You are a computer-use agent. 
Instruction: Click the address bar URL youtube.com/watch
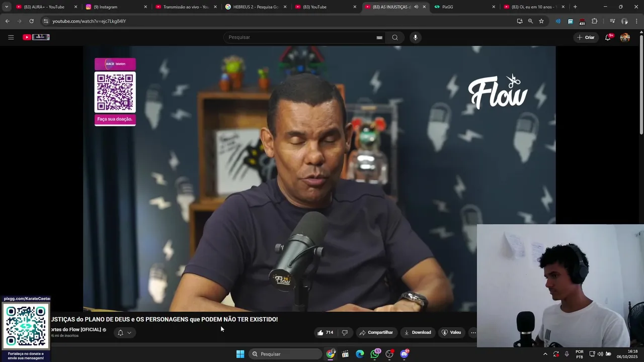coord(89,21)
